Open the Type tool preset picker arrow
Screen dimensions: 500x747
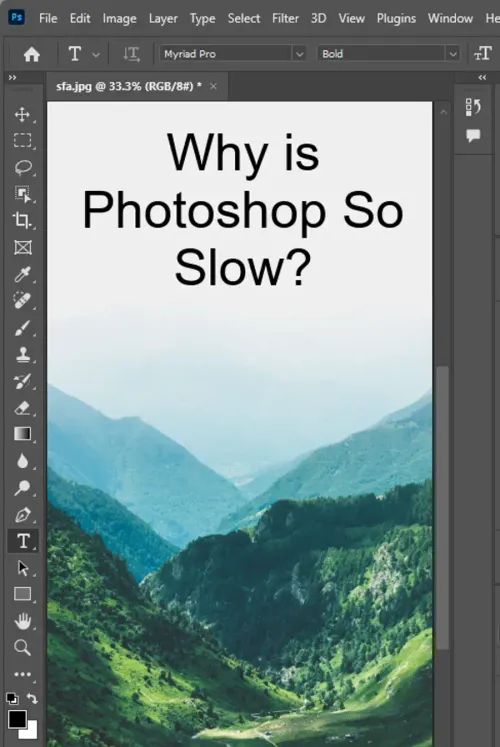coord(96,55)
